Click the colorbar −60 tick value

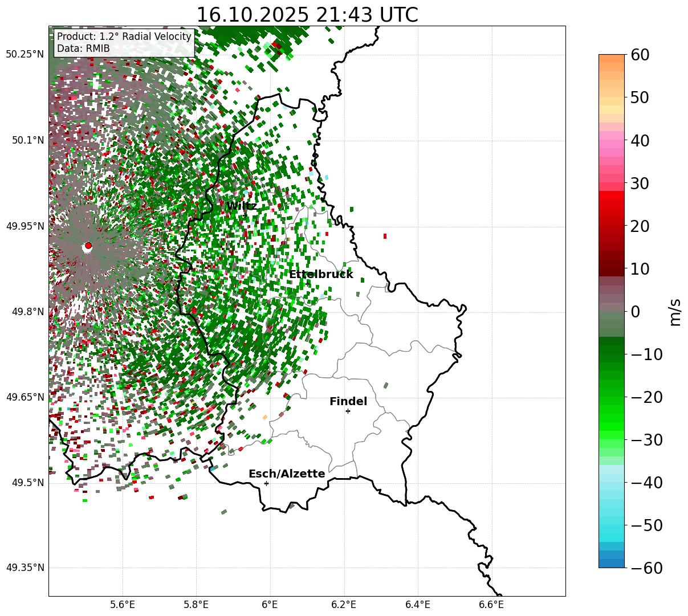[x=646, y=568]
